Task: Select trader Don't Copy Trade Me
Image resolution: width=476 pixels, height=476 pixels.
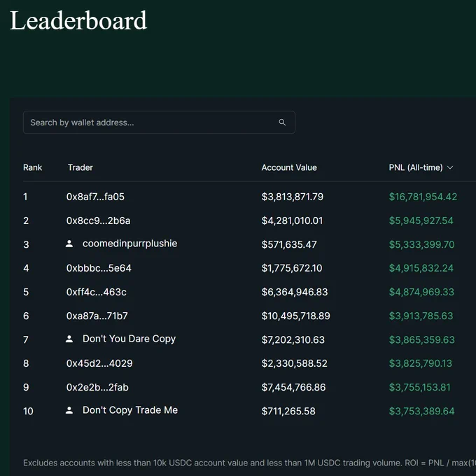Action: tap(130, 410)
